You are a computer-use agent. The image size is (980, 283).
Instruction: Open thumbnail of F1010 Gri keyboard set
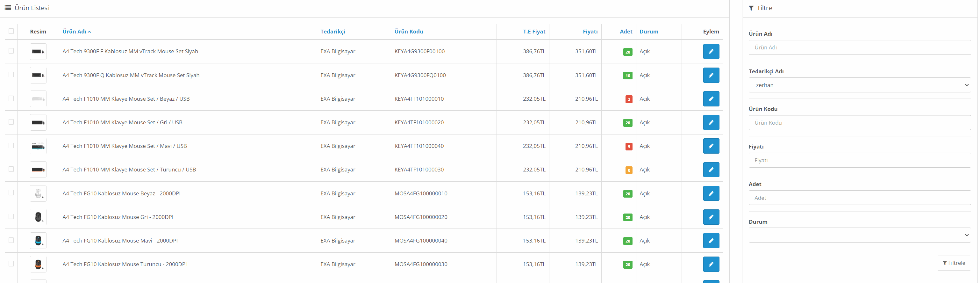38,122
